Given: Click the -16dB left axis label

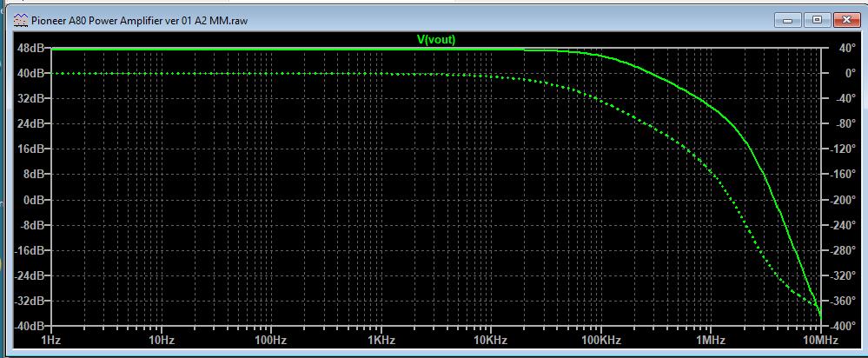Looking at the screenshot, I should click(31, 250).
